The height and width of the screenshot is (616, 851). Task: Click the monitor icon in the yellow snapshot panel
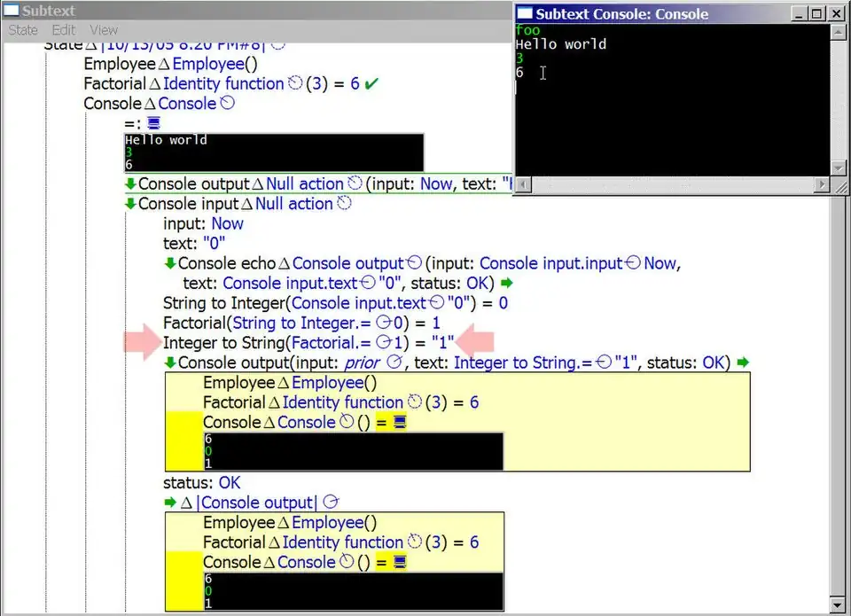(400, 422)
